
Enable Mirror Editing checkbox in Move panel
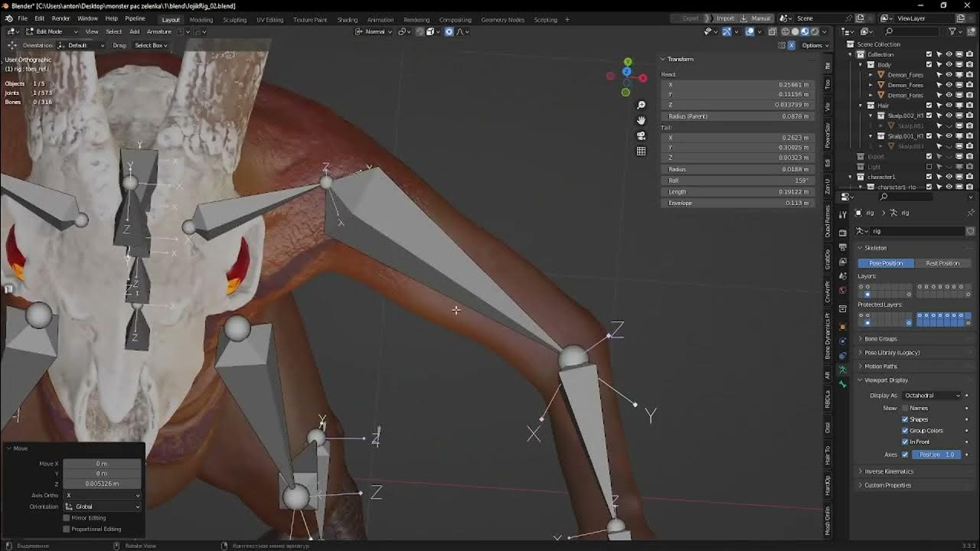click(x=67, y=518)
